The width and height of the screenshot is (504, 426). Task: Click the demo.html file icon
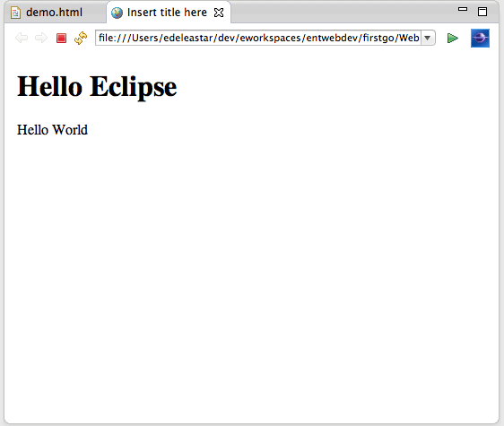tap(15, 13)
